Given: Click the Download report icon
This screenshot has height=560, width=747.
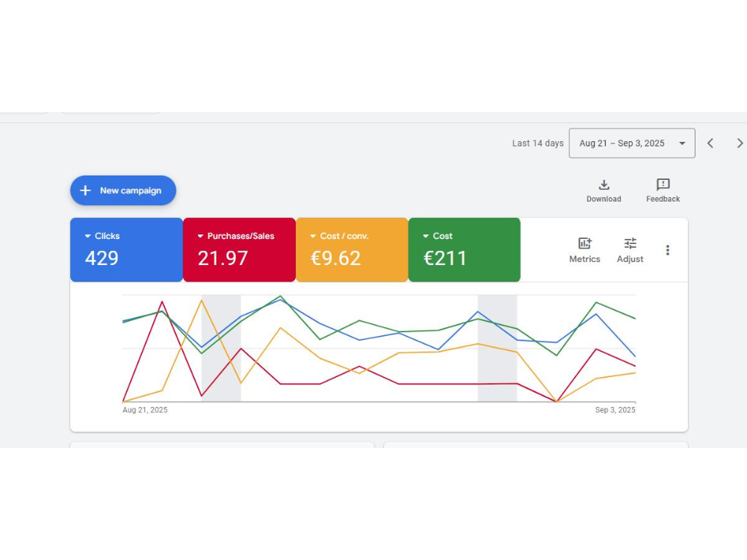Looking at the screenshot, I should pos(604,186).
